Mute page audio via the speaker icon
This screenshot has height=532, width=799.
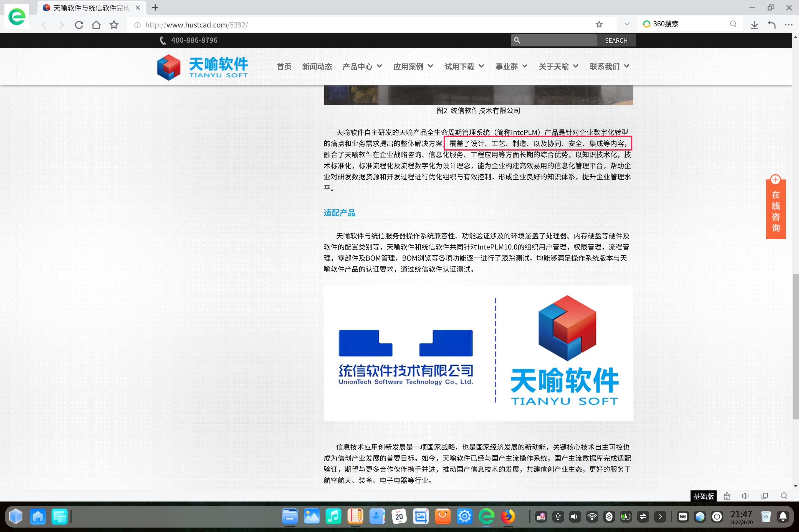click(745, 496)
